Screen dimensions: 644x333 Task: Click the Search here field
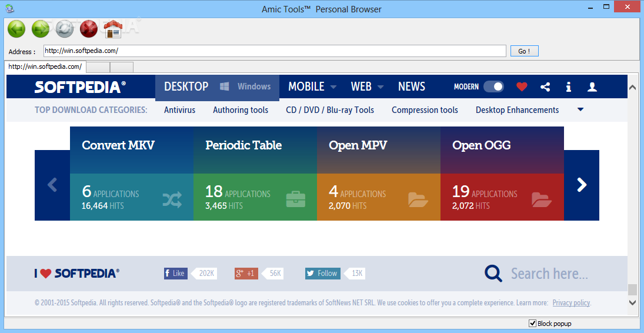click(549, 274)
